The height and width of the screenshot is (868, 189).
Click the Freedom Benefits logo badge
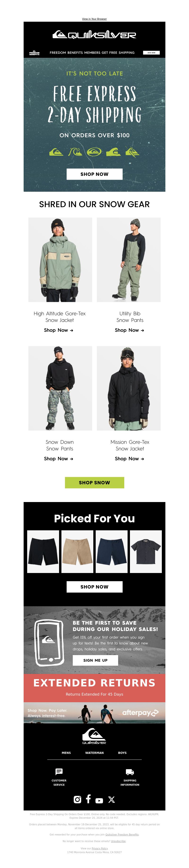tap(34, 53)
